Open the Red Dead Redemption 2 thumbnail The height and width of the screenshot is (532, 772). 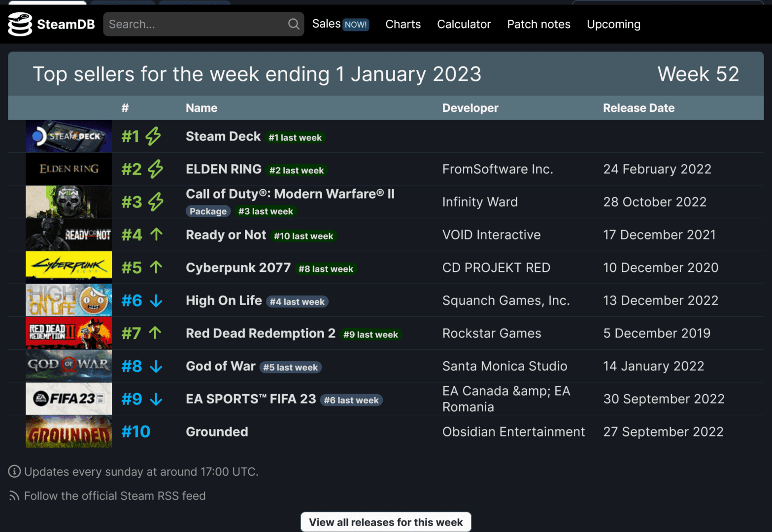coord(68,333)
